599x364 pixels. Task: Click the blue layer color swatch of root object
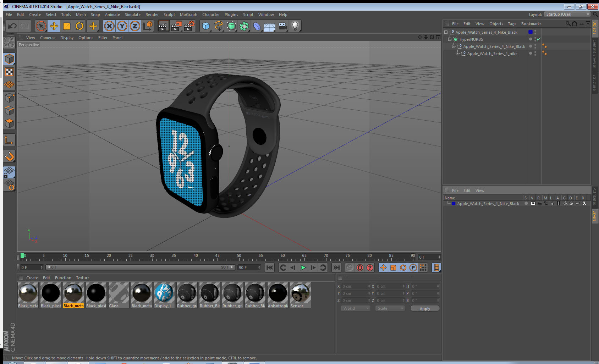point(531,32)
